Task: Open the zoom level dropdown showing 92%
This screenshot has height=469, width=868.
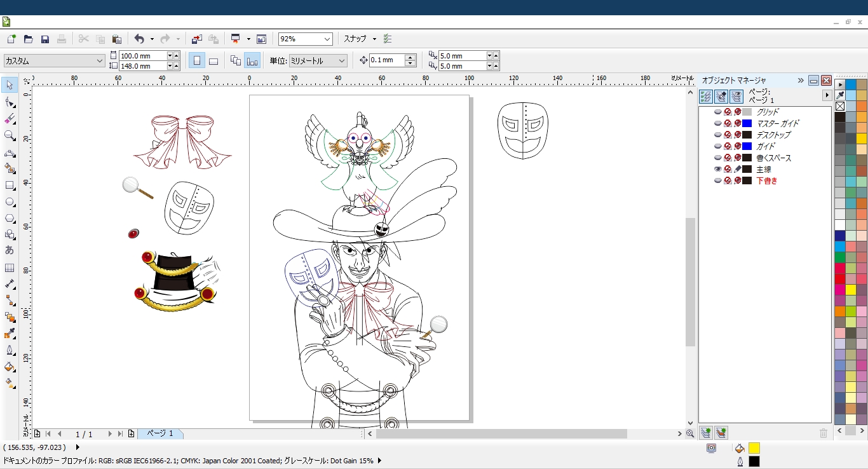Action: pyautogui.click(x=327, y=39)
